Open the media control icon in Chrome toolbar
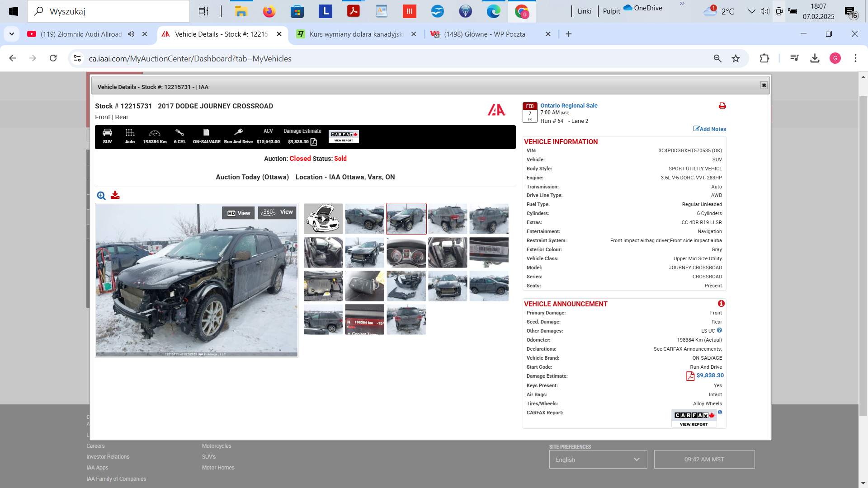 coord(794,58)
